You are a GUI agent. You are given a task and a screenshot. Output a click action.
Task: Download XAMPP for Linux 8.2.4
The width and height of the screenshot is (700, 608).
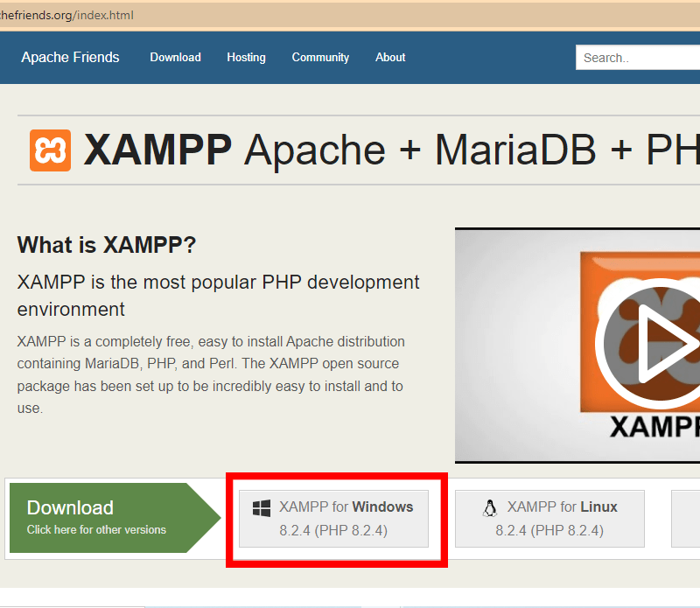[549, 519]
